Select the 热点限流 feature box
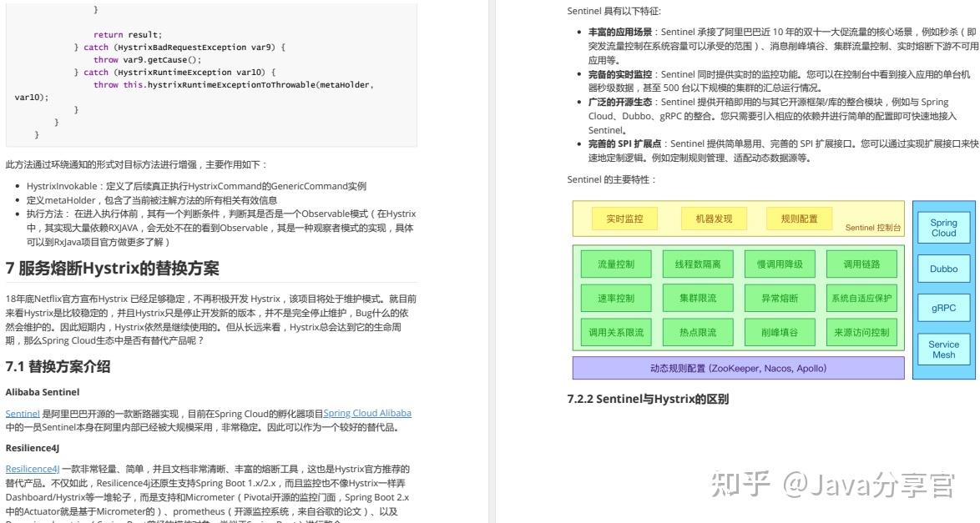This screenshot has width=980, height=523. (698, 333)
